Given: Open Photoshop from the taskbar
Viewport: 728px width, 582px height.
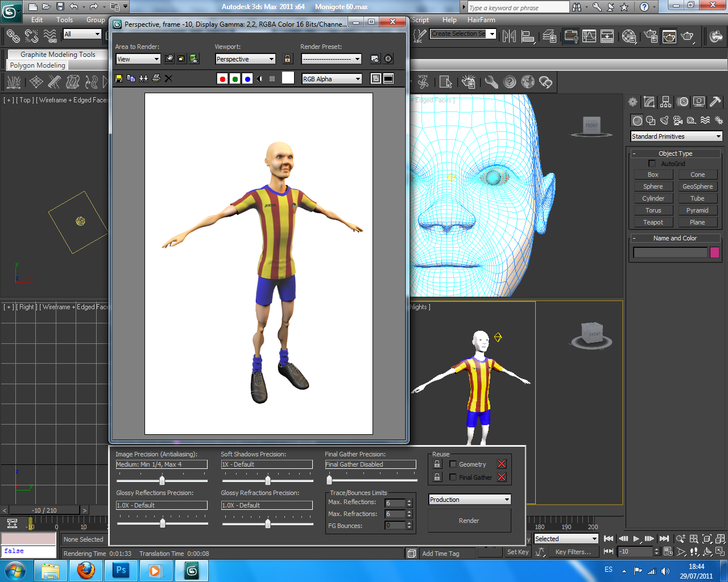Looking at the screenshot, I should pos(121,570).
